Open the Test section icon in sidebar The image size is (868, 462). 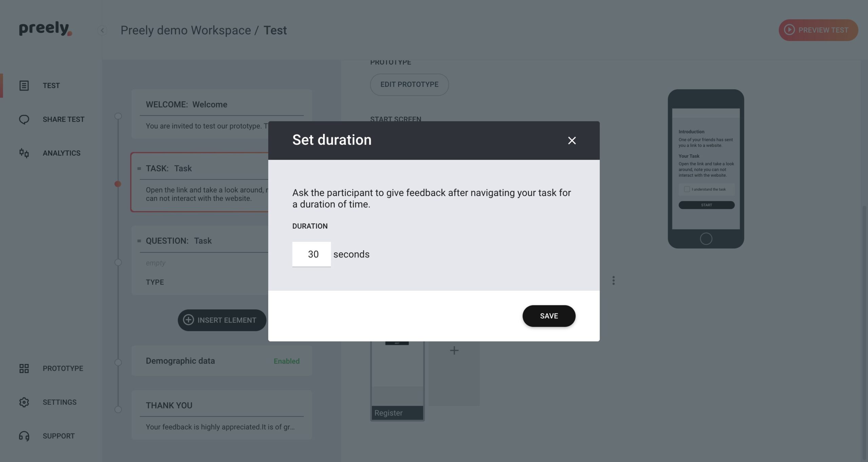tap(24, 85)
